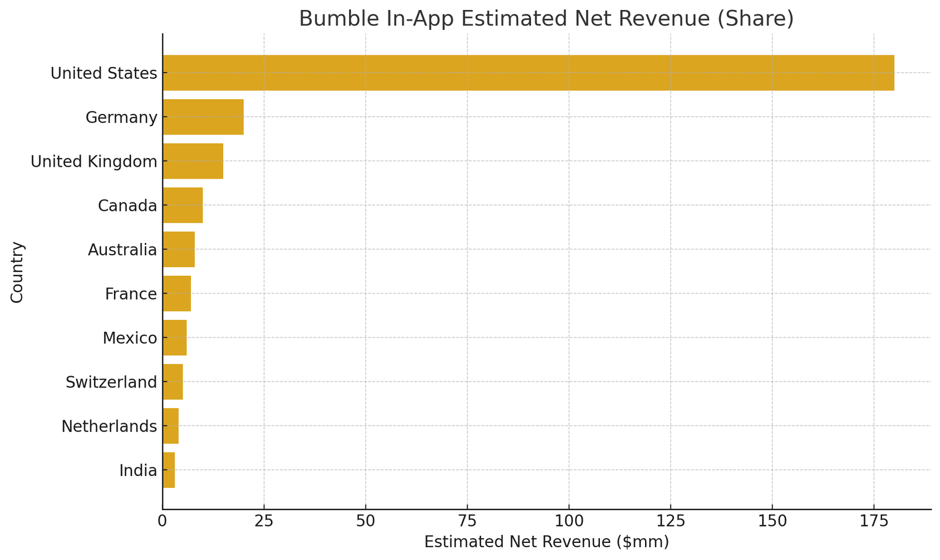Click the 100 tick label on x-axis
This screenshot has width=940, height=560.
point(568,521)
